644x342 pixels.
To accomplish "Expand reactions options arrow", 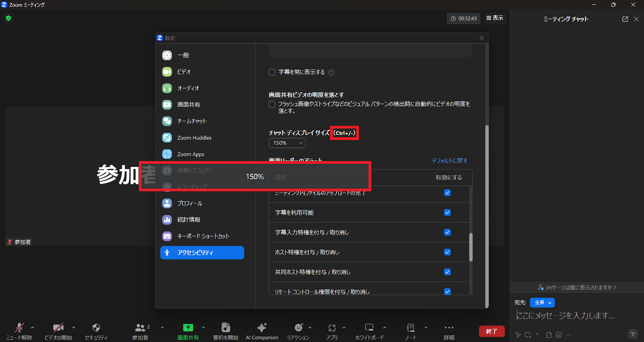I will (310, 327).
